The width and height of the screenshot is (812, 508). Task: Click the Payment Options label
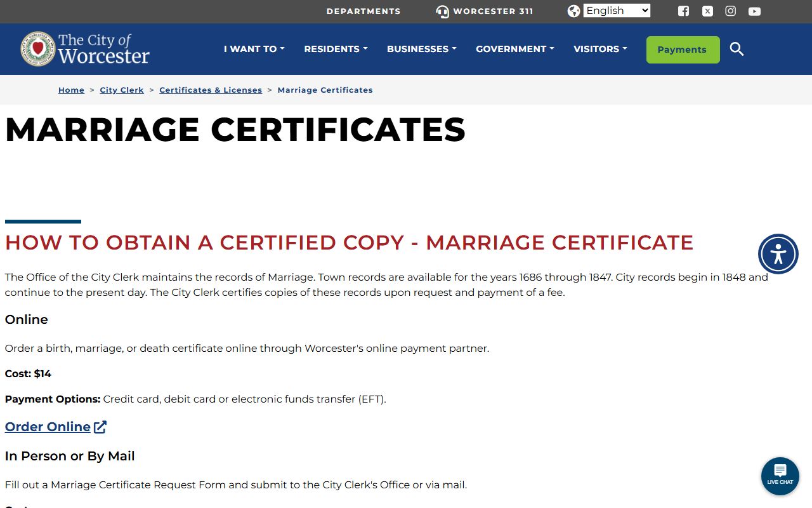click(x=53, y=399)
